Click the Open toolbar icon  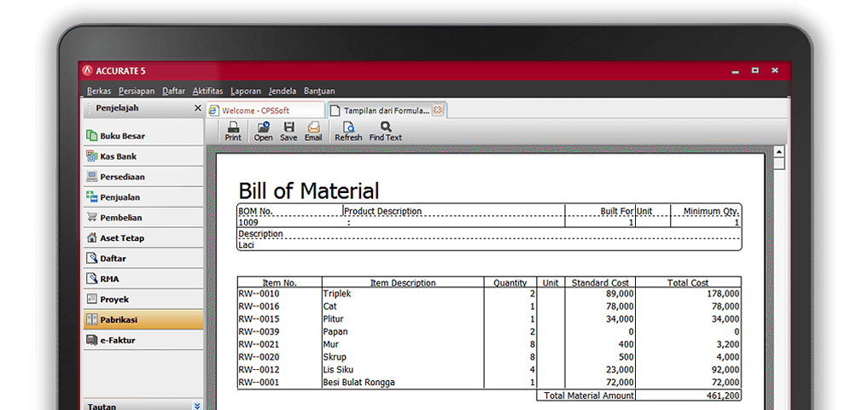click(x=263, y=131)
